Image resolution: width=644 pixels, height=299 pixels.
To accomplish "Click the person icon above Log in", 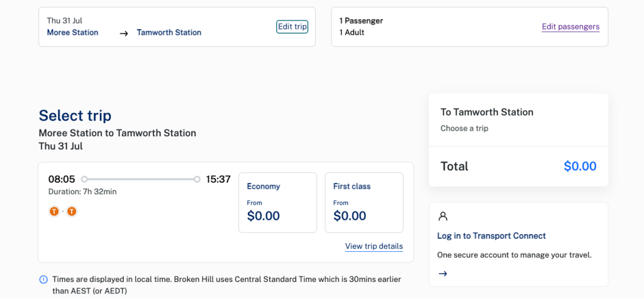I will pos(443,217).
